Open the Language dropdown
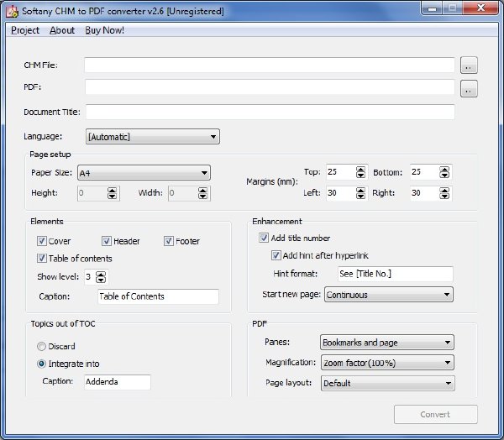Screen dimensions: 504x440 pos(153,137)
